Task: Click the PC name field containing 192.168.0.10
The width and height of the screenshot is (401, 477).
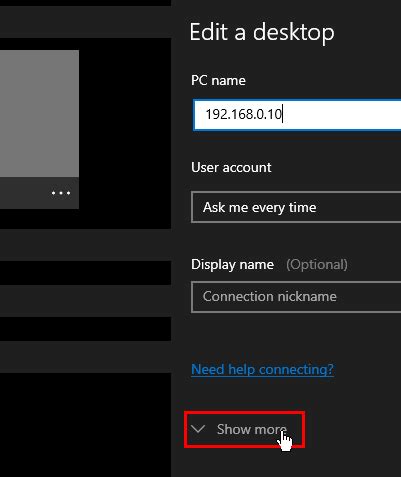Action: pos(297,115)
